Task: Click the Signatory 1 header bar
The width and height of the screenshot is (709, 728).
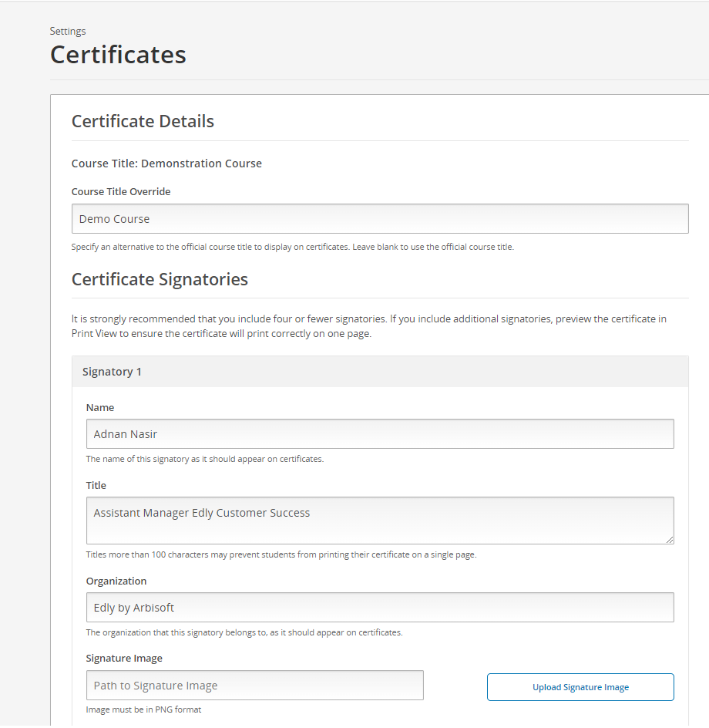Action: pos(112,371)
